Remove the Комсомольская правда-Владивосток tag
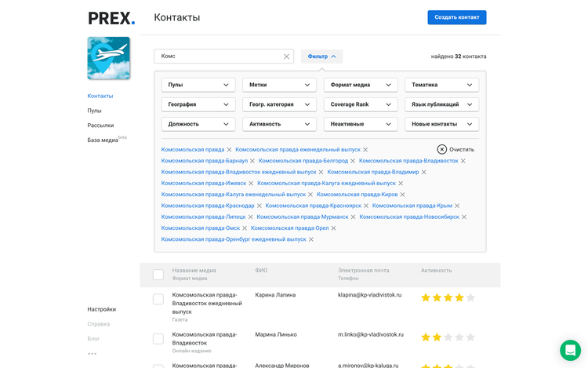Viewport: 588px width, 368px height. point(463,161)
